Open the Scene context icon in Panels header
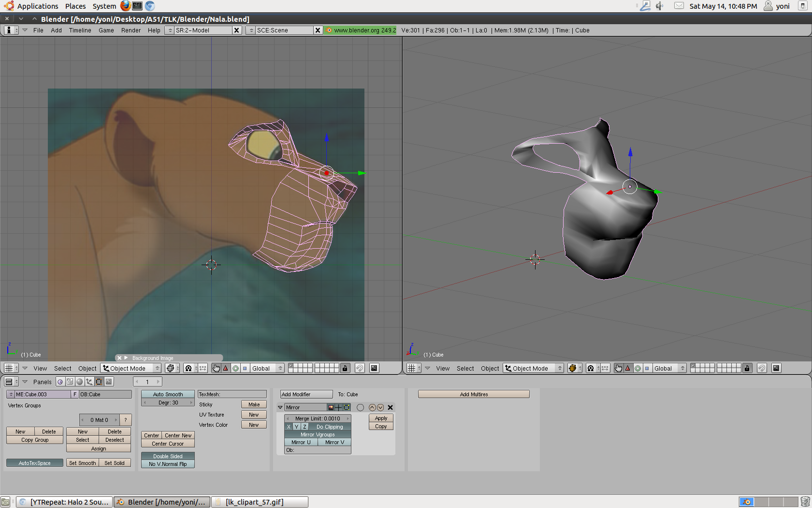This screenshot has width=812, height=508. [x=109, y=382]
